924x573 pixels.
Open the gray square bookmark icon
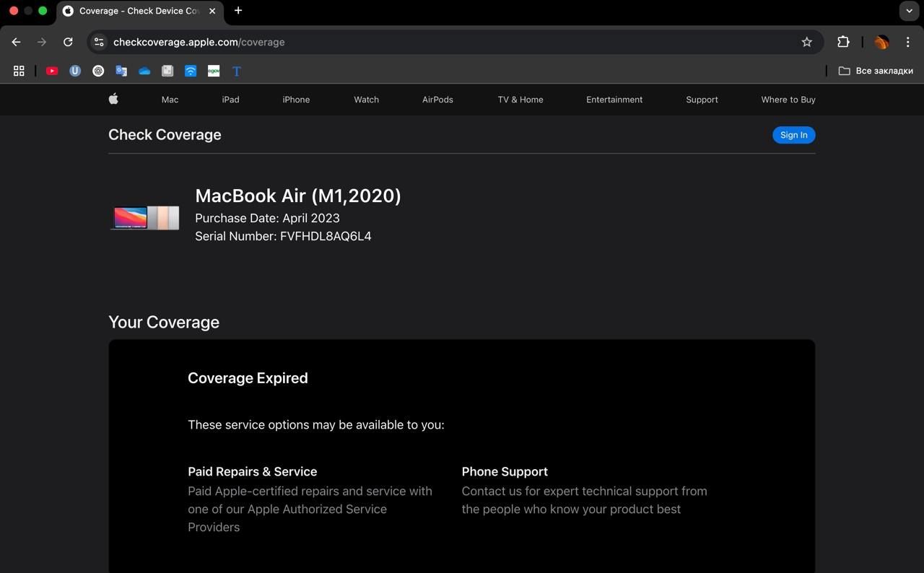167,71
